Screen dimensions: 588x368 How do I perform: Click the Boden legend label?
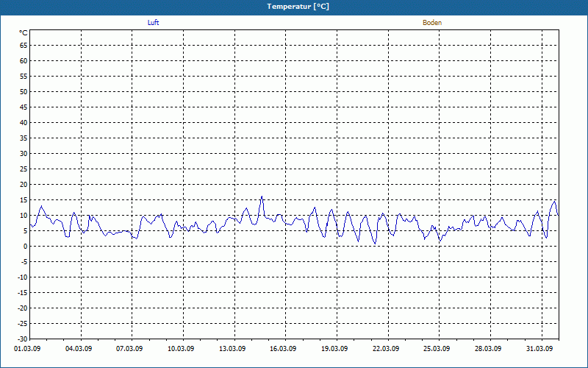tap(432, 23)
